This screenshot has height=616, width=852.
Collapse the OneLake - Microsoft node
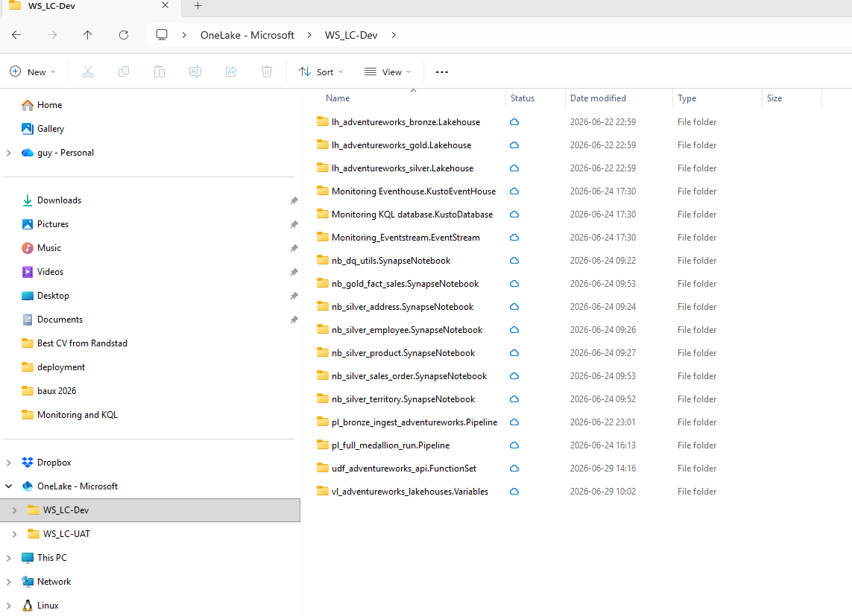coord(9,486)
